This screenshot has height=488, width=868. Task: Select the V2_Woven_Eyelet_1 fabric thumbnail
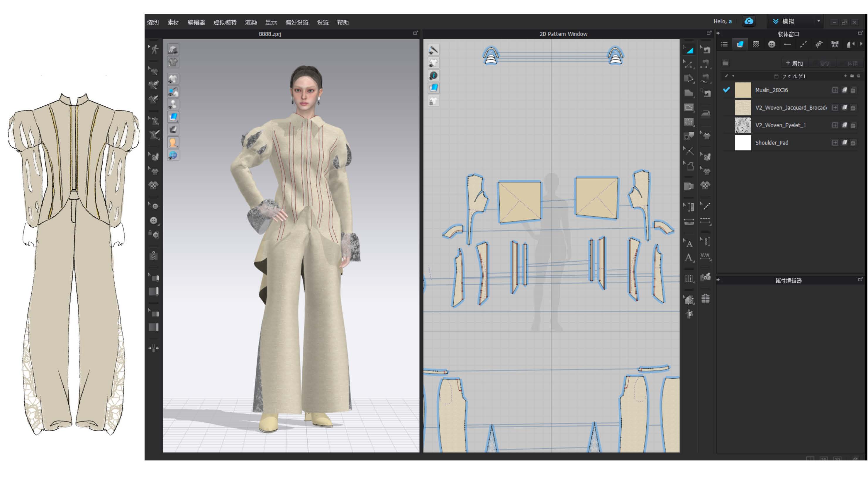tap(743, 125)
